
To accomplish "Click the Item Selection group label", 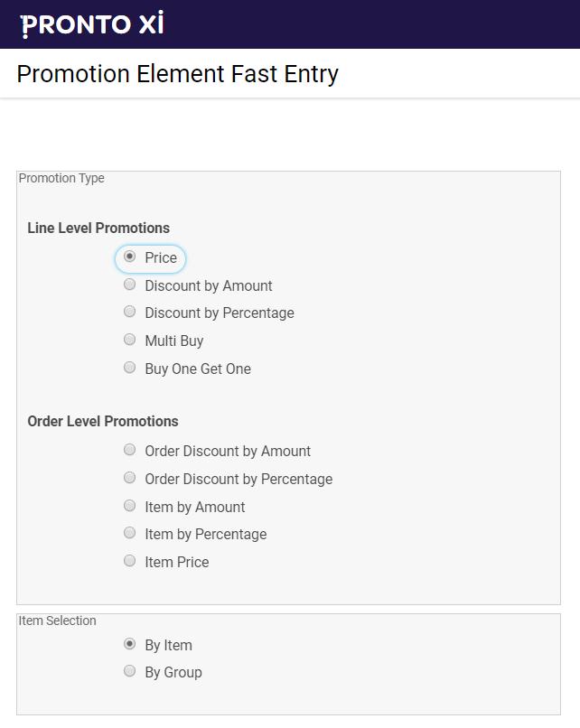I will click(57, 621).
